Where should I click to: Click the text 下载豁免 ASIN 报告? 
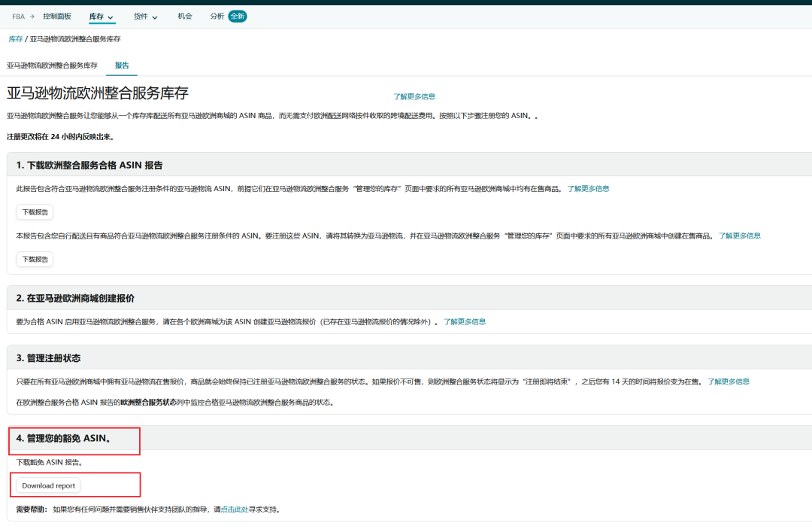pyautogui.click(x=49, y=462)
